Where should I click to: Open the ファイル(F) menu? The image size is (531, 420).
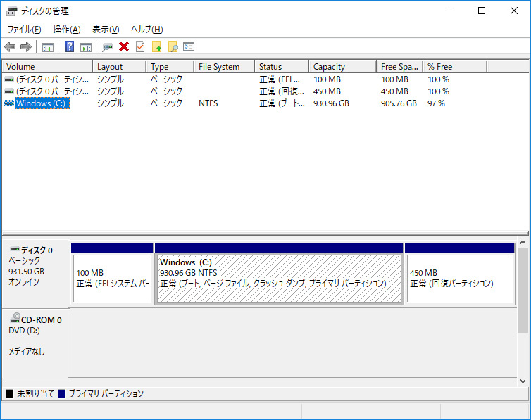pyautogui.click(x=25, y=30)
